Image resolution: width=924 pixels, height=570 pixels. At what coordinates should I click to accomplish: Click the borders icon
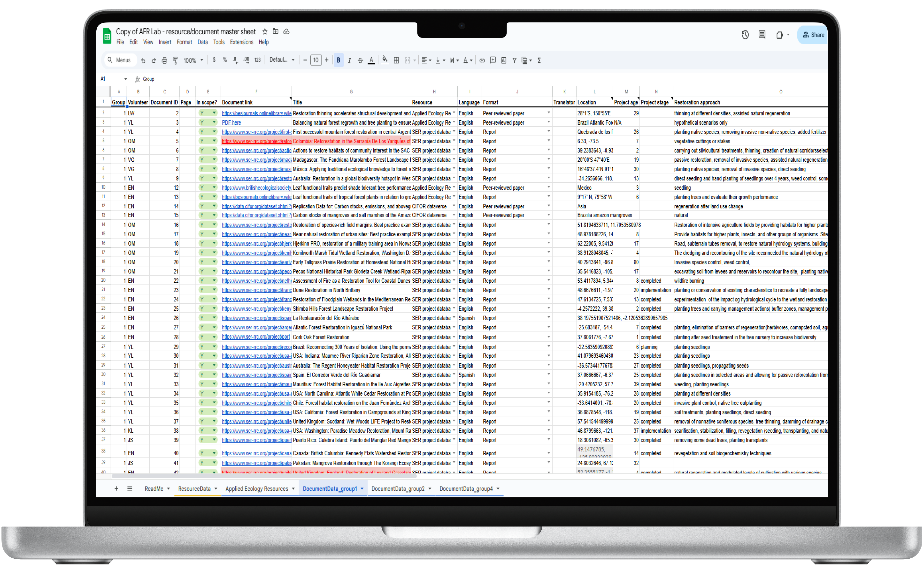tap(396, 60)
